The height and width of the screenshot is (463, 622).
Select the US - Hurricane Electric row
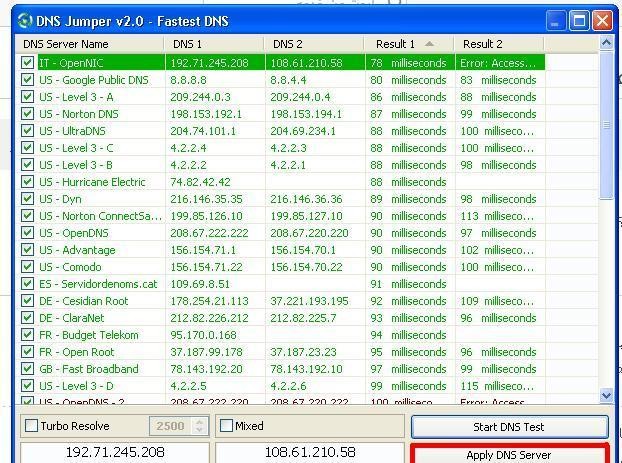click(x=280, y=182)
